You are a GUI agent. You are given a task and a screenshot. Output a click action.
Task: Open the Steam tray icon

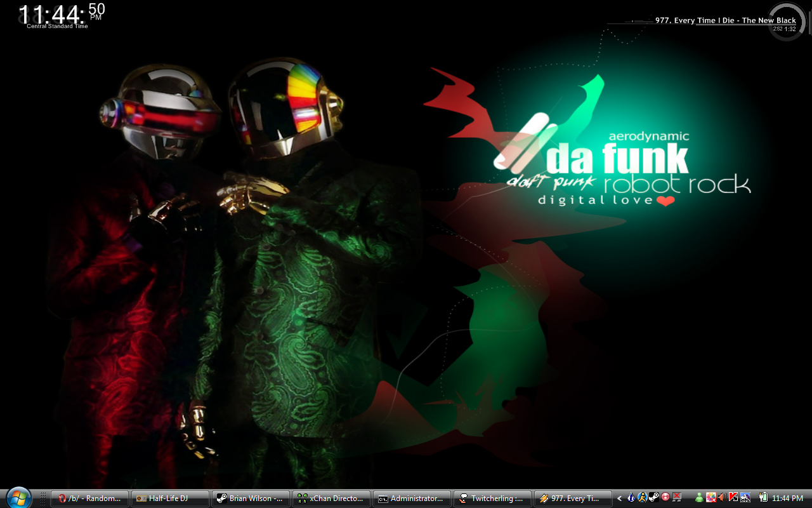click(654, 497)
